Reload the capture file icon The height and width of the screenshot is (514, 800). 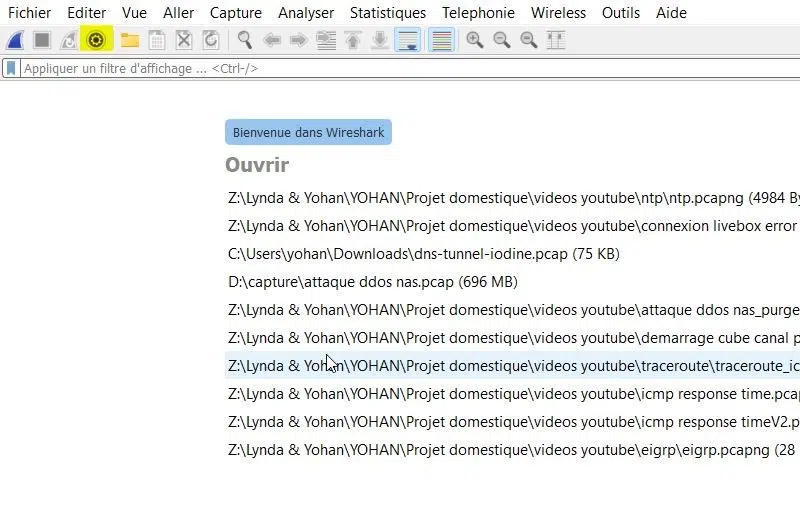coord(211,40)
